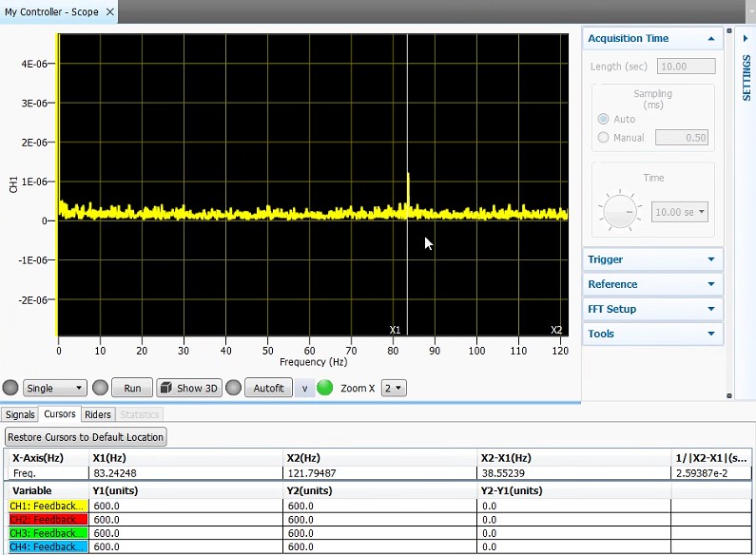
Task: Switch to the Riders tab
Action: pos(98,414)
